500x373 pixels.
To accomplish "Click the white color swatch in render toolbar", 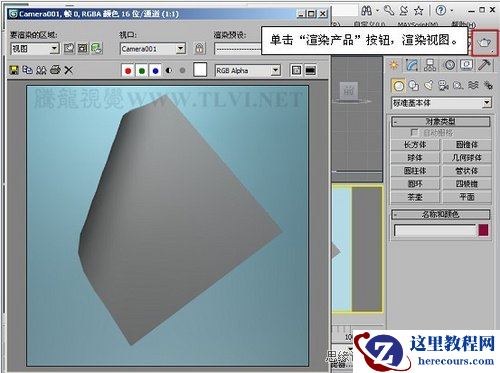I will [200, 70].
